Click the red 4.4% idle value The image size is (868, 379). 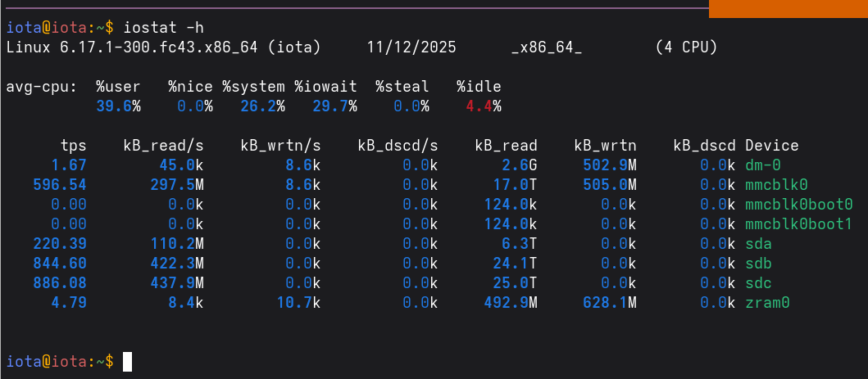[x=483, y=106]
